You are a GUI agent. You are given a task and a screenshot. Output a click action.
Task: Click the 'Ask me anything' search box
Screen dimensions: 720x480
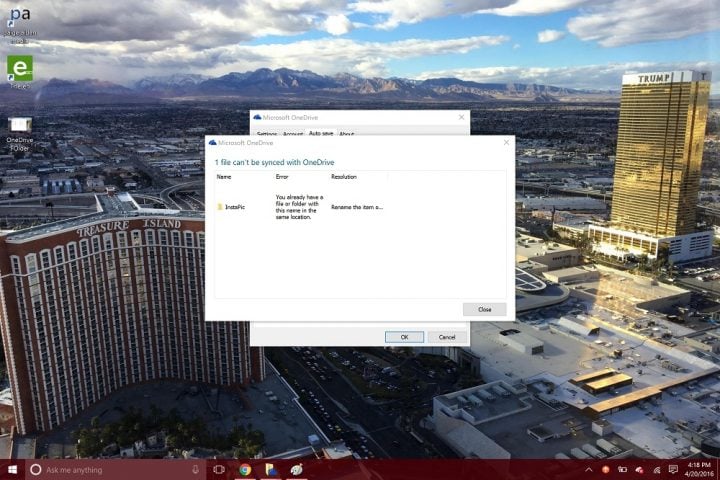coord(115,469)
